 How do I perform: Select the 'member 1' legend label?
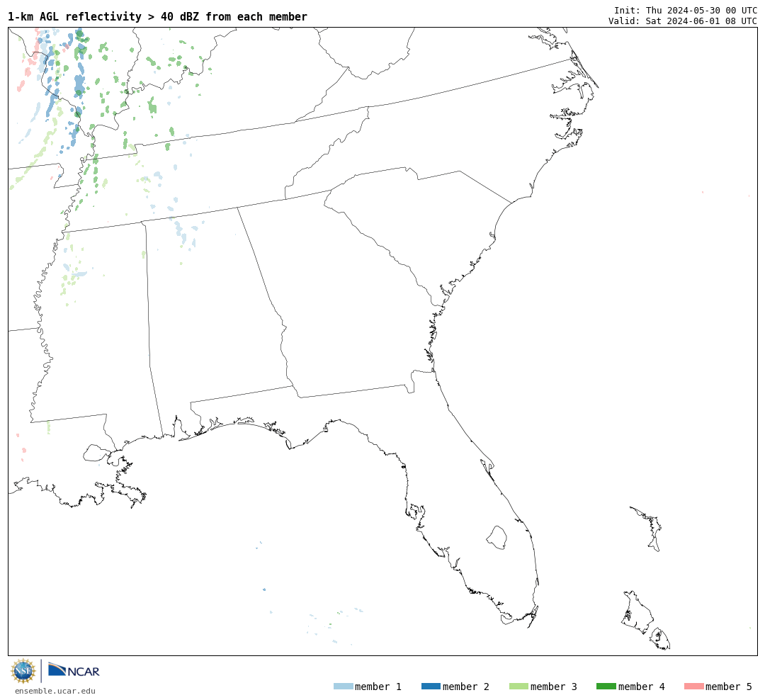click(378, 687)
